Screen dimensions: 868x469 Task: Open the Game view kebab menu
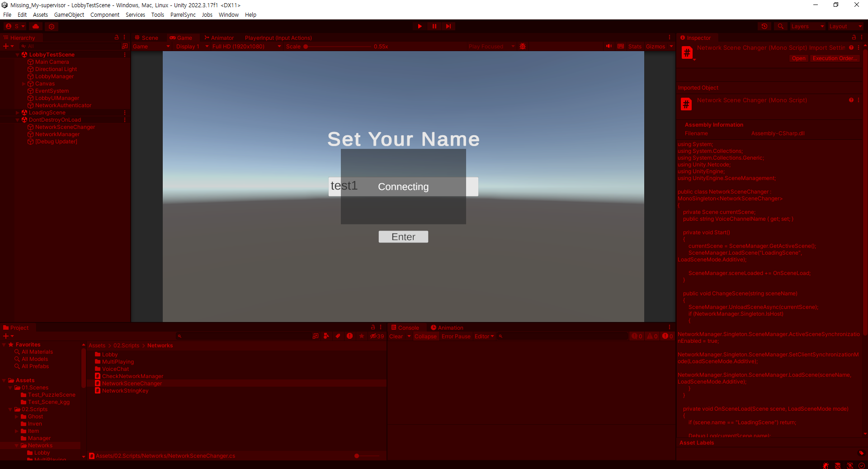(x=670, y=38)
